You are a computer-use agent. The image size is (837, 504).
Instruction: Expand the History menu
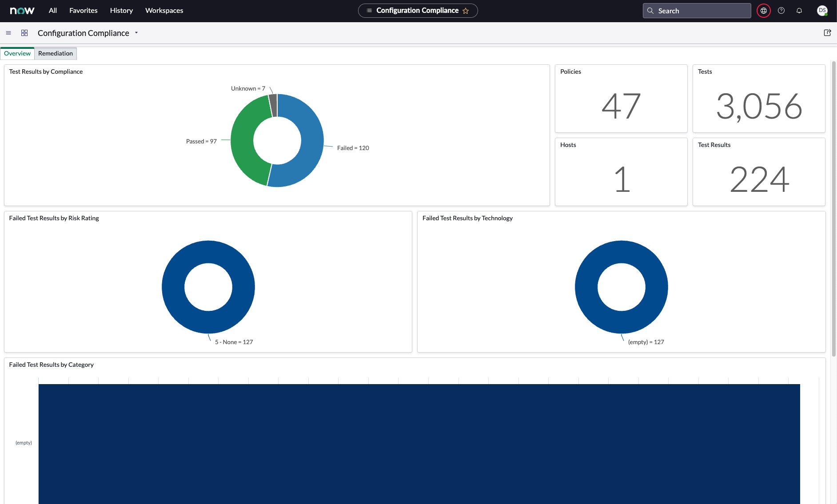[121, 11]
